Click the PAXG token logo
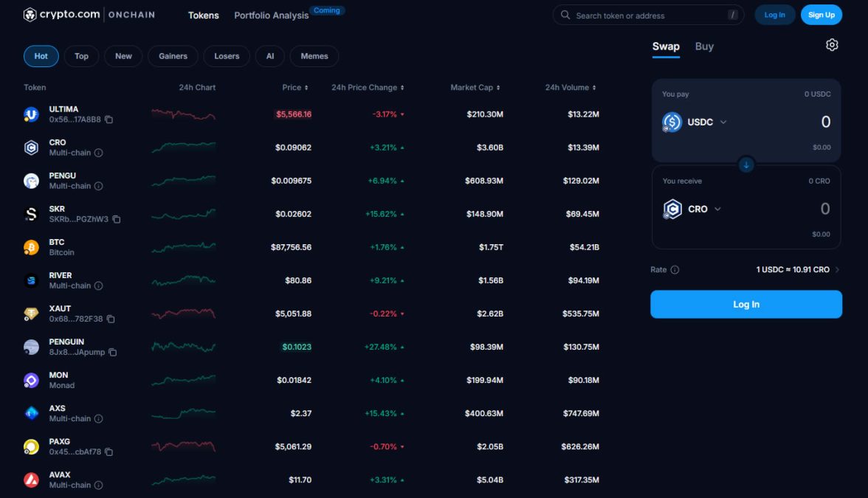Image resolution: width=868 pixels, height=498 pixels. coord(31,446)
